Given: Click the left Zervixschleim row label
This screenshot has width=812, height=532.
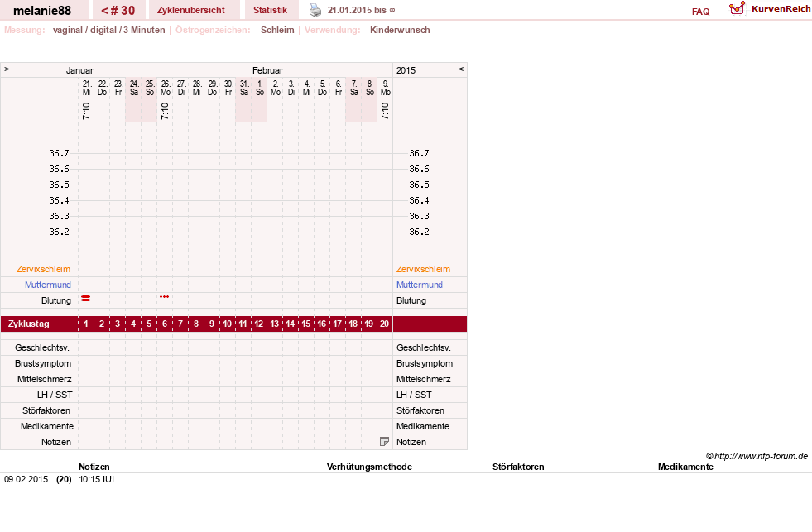Looking at the screenshot, I should (43, 269).
